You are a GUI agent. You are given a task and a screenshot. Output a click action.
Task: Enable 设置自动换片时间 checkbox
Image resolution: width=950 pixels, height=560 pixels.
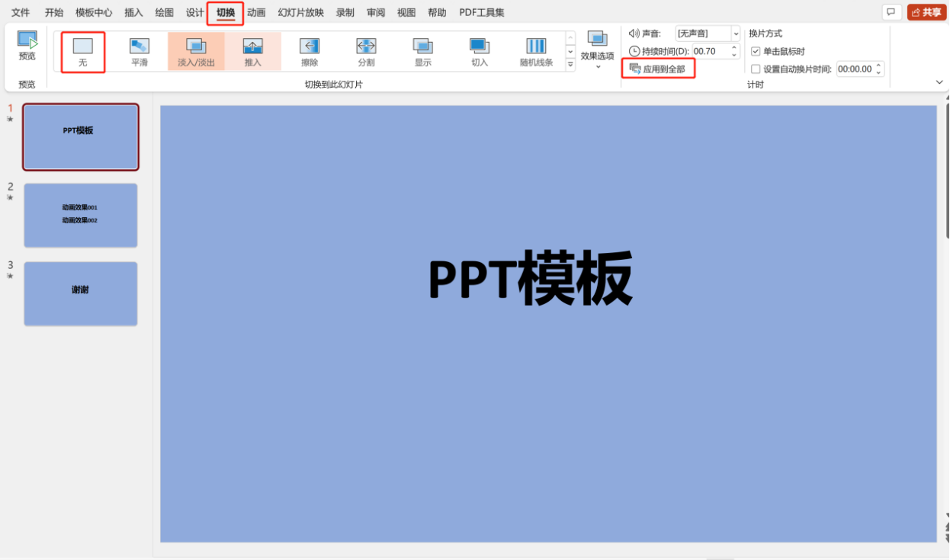pos(756,69)
